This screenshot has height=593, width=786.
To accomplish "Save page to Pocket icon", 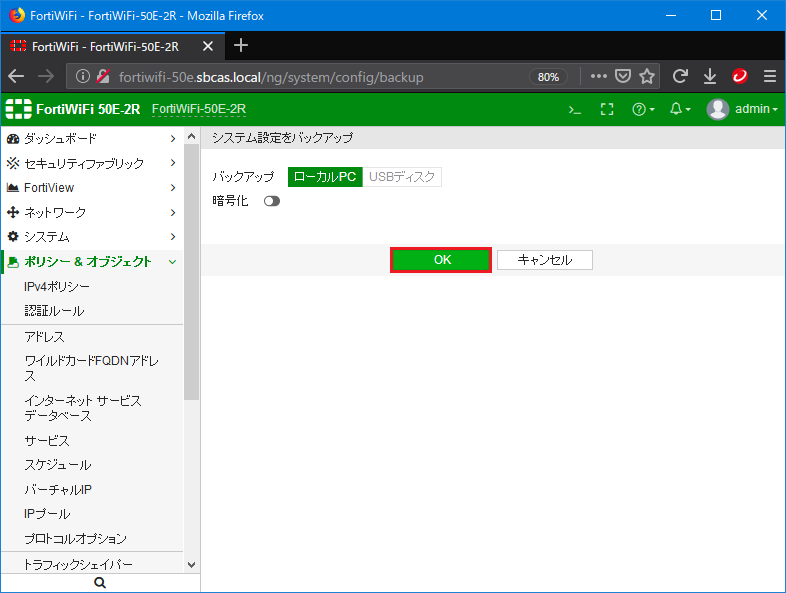I will 623,77.
